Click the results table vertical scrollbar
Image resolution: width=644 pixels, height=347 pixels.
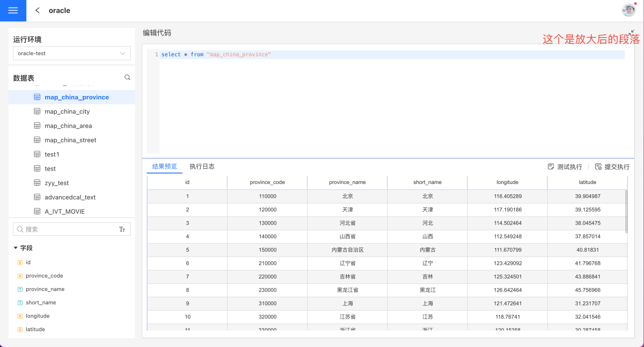coord(626,211)
